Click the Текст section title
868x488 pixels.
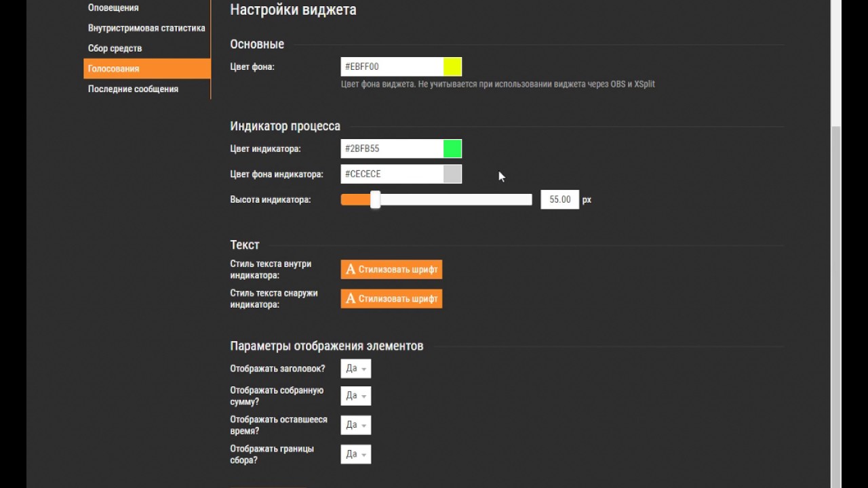click(245, 245)
